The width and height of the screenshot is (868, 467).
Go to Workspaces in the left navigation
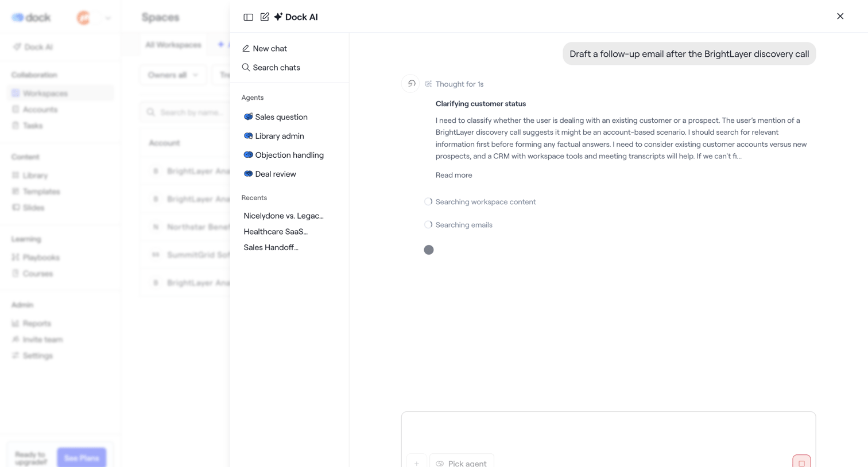61,94
